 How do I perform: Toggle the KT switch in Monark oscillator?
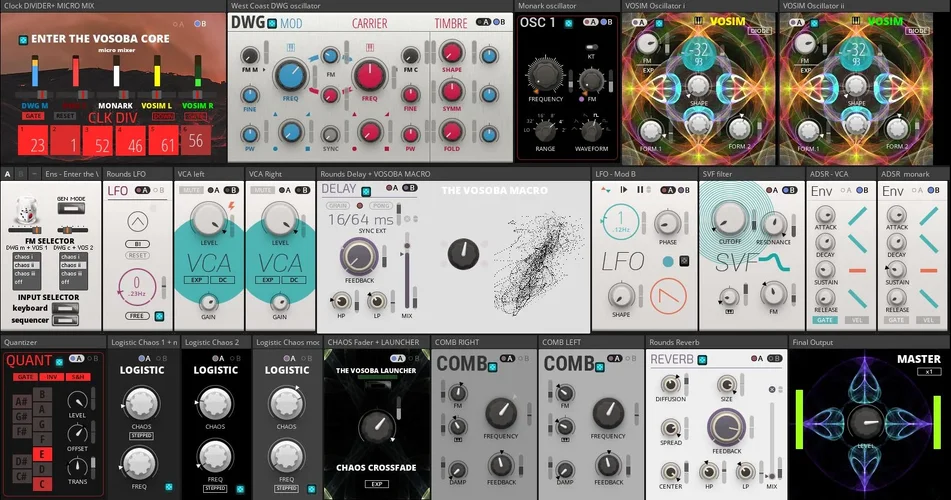click(591, 47)
